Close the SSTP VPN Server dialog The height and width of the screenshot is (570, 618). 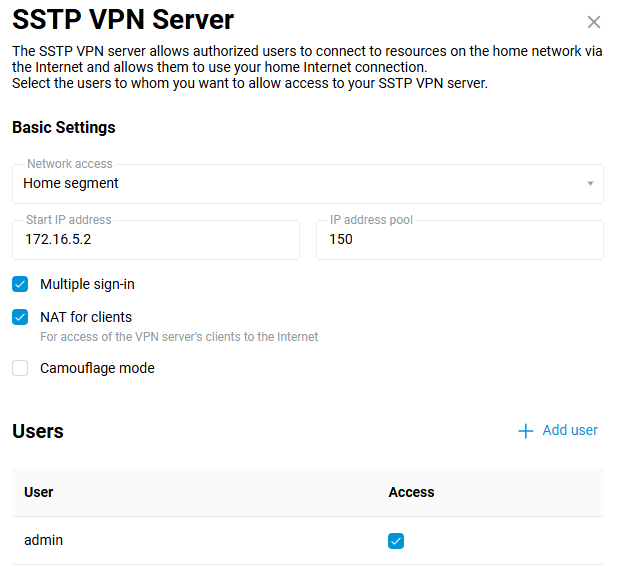pyautogui.click(x=594, y=22)
